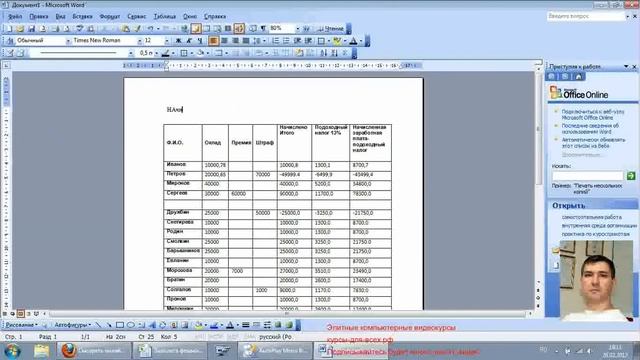The height and width of the screenshot is (360, 640).
Task: Click the Windows Start button
Action: pyautogui.click(x=12, y=351)
